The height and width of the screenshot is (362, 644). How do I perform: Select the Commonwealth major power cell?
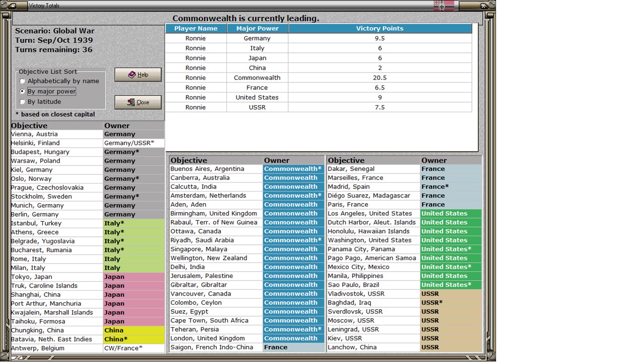(257, 77)
